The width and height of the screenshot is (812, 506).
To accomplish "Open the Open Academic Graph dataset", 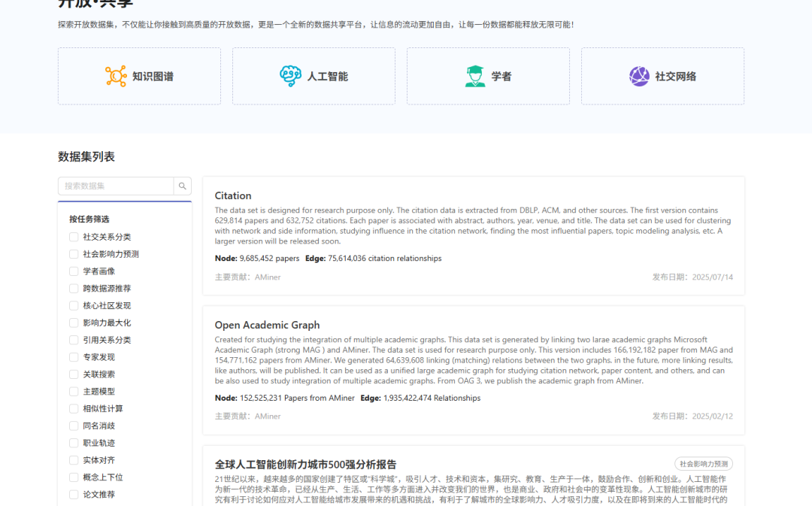I will pyautogui.click(x=267, y=326).
